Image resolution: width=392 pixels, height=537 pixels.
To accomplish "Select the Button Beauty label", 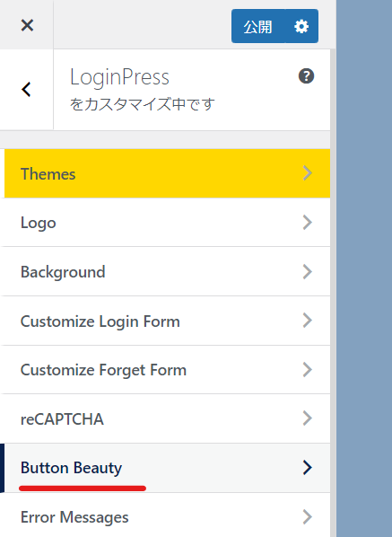I will coord(71,468).
